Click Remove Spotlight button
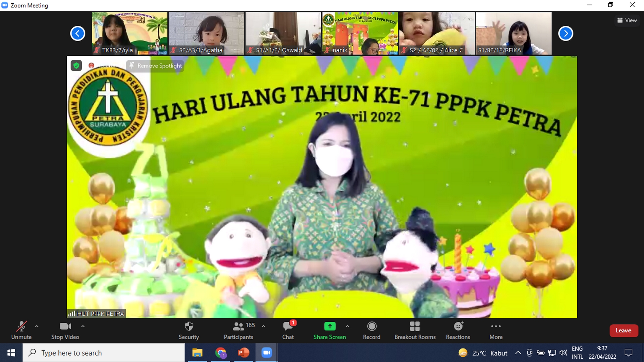This screenshot has height=362, width=644. point(156,66)
